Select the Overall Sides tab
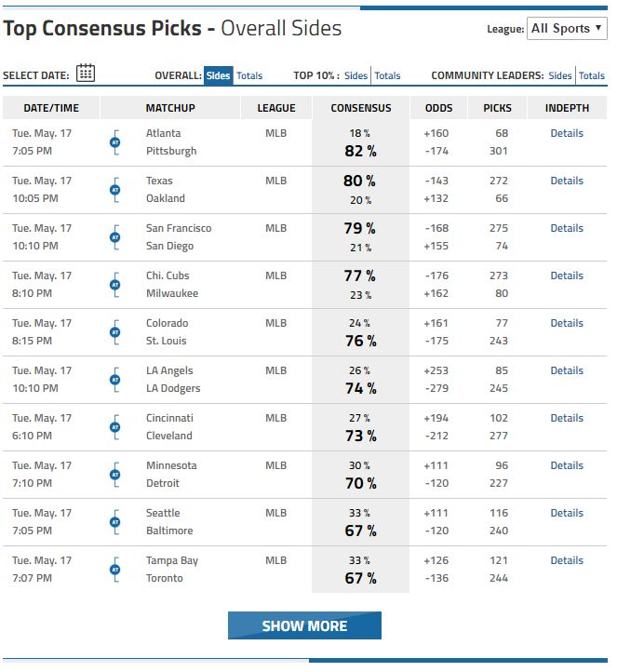The image size is (617, 672). click(x=219, y=75)
